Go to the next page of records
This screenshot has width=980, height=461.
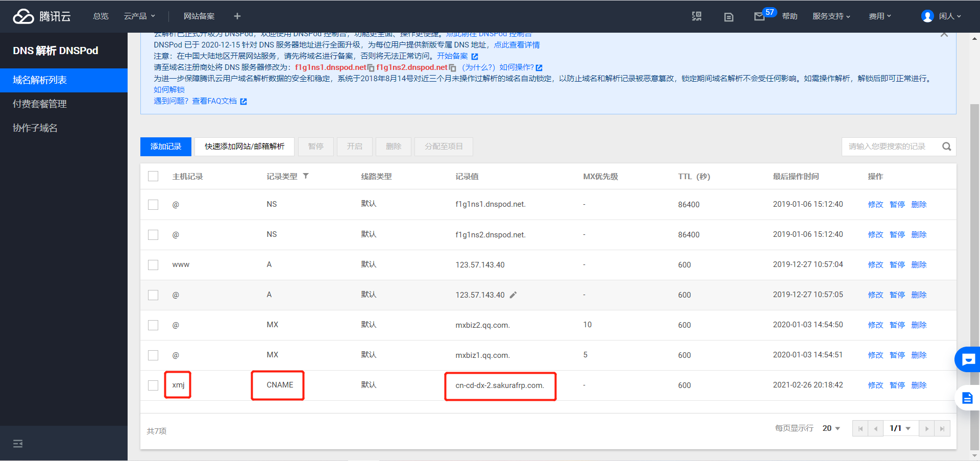coord(927,428)
